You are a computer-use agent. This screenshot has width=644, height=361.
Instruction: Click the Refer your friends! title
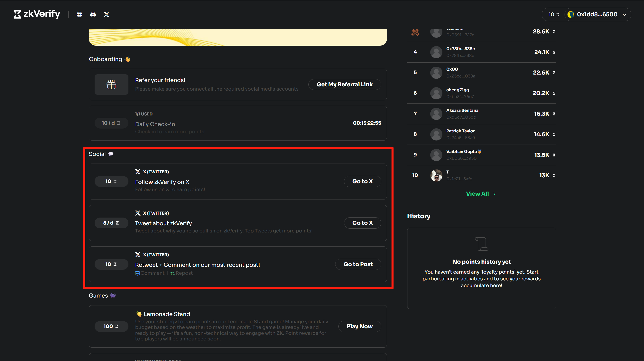[160, 80]
